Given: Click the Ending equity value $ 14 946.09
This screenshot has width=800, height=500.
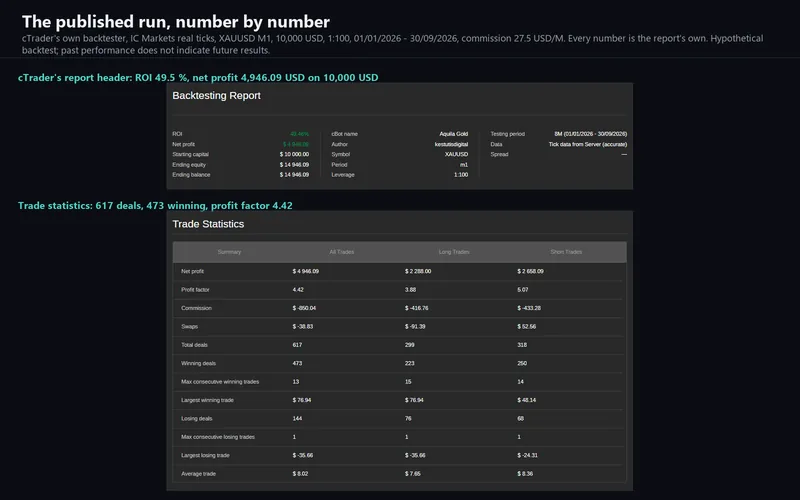Looking at the screenshot, I should pyautogui.click(x=294, y=165).
